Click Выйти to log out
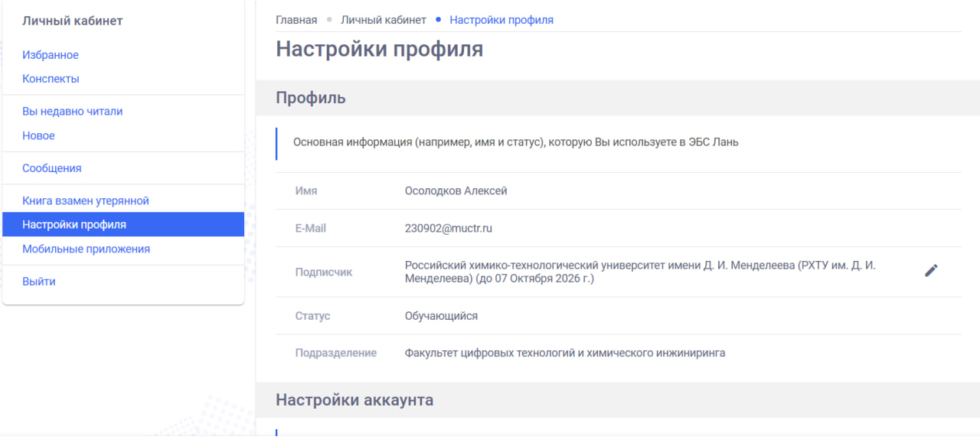Image resolution: width=980 pixels, height=443 pixels. click(38, 281)
